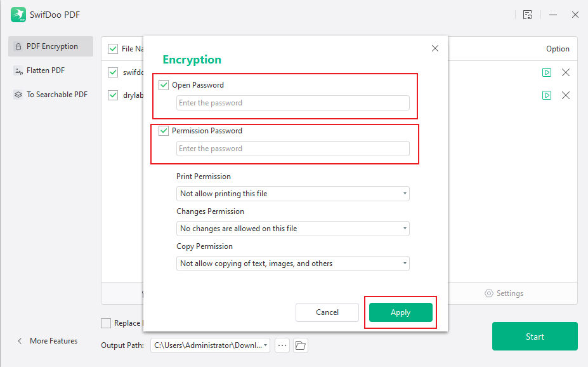Viewport: 588px width, 367px height.
Task: Cancel the Encryption dialog
Action: pos(327,312)
